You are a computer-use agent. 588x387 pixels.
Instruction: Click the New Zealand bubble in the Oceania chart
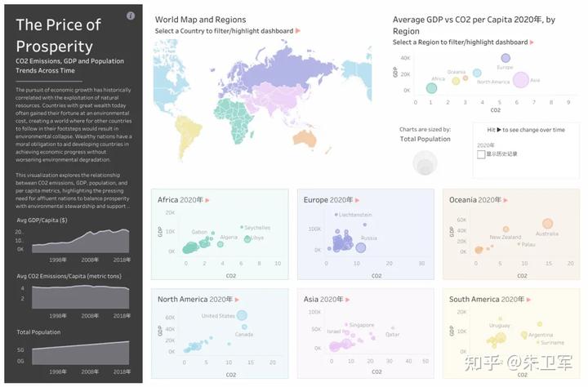pyautogui.click(x=506, y=229)
